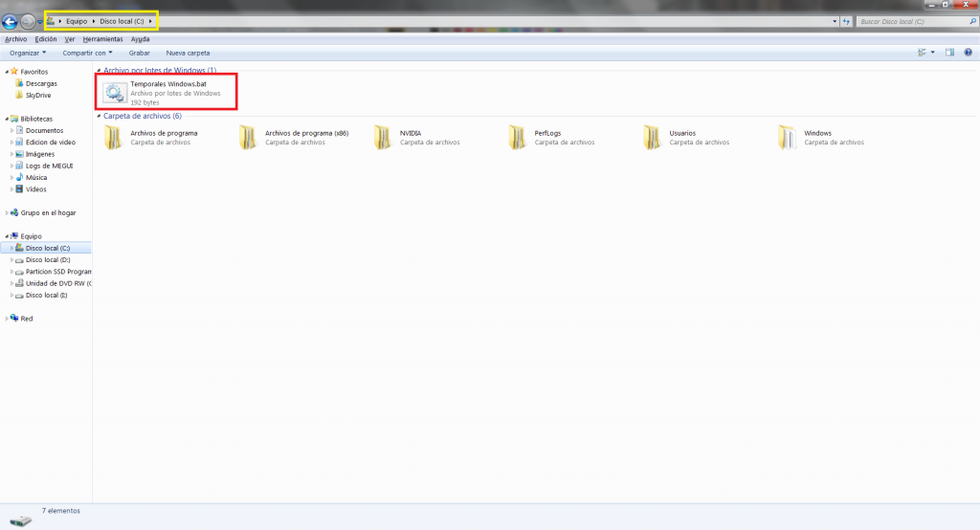
Task: Select the Edicion de video library
Action: [x=51, y=143]
